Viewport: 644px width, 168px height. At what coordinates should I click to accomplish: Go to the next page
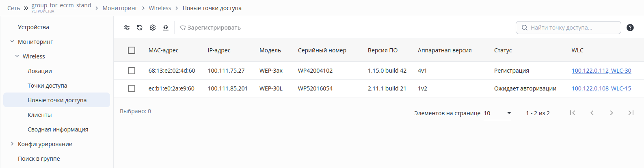(x=612, y=113)
